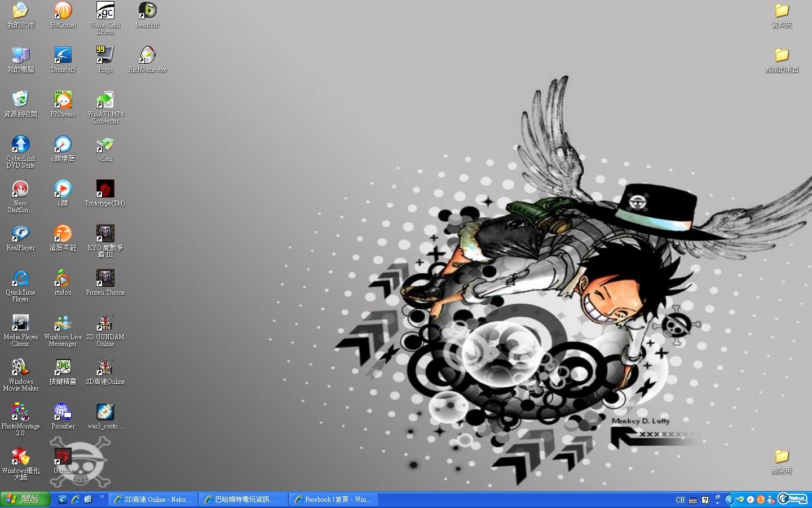Screen dimensions: 812x508
Task: Expand hidden system tray icons
Action: (729, 500)
